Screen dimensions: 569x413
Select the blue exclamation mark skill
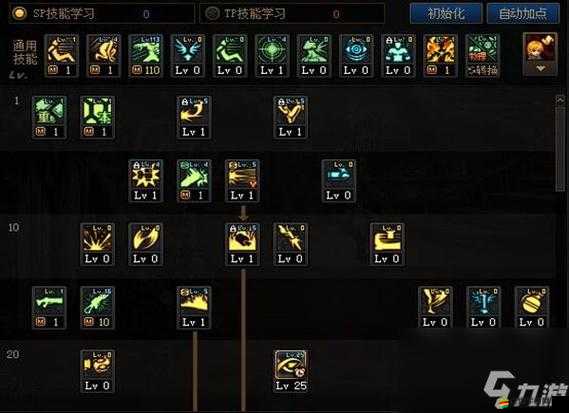click(x=483, y=307)
